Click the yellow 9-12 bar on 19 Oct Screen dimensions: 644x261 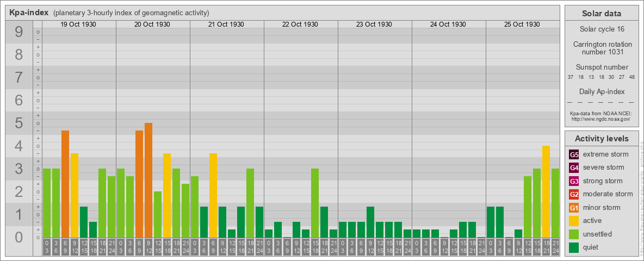(75, 195)
